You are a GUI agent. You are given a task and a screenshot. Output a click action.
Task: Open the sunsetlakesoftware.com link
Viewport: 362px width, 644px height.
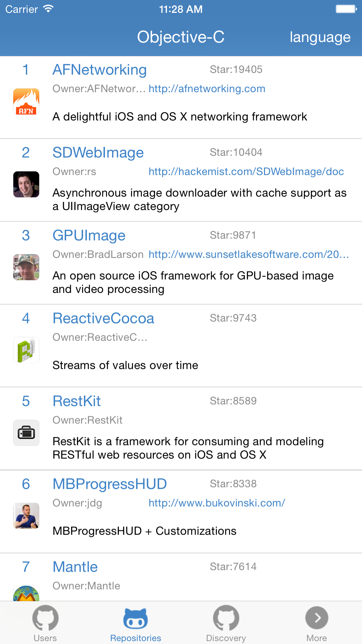click(x=249, y=254)
